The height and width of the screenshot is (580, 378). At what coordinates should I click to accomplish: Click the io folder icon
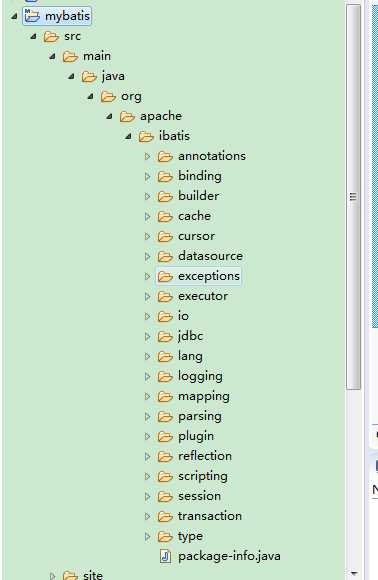(165, 316)
